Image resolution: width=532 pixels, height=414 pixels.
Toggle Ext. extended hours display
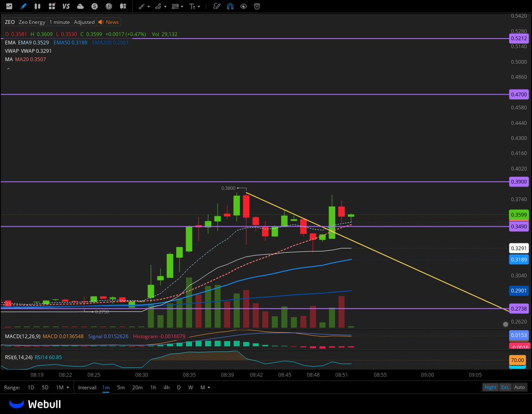pos(505,387)
